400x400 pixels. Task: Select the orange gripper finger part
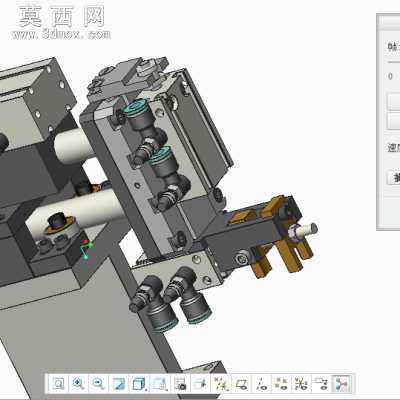[x=290, y=255]
